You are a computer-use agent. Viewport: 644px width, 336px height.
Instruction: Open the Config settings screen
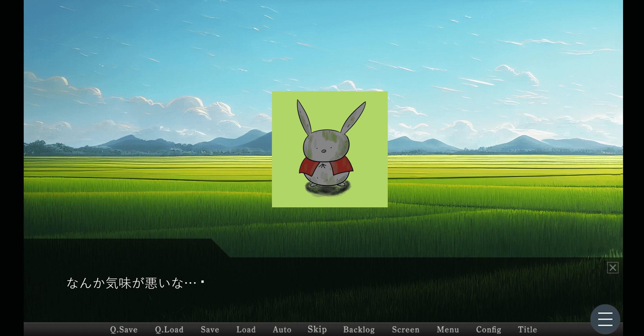[x=488, y=329]
